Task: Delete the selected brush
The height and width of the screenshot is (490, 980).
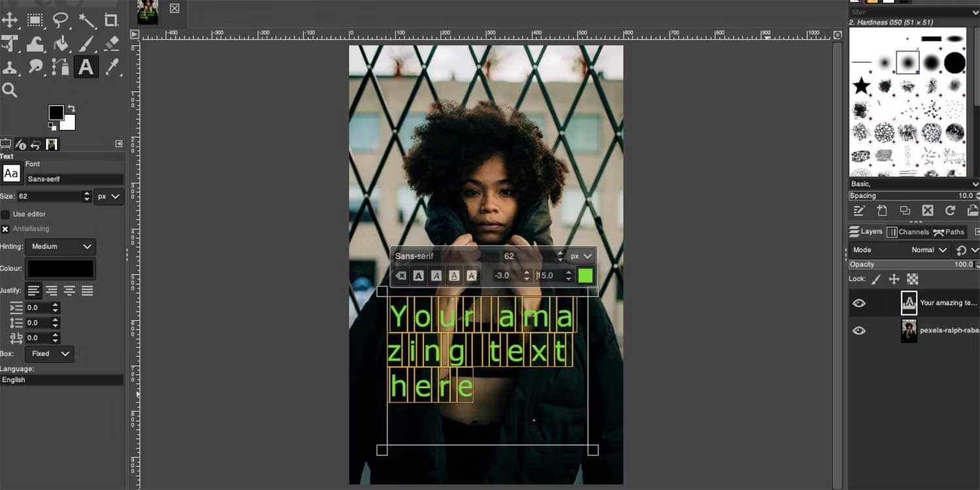Action: pos(928,210)
